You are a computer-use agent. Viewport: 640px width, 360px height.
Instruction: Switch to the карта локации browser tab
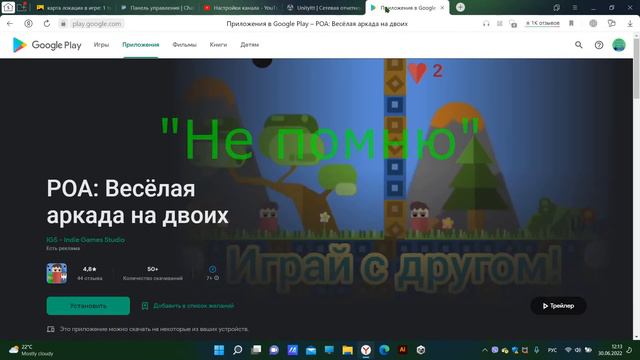(x=74, y=8)
